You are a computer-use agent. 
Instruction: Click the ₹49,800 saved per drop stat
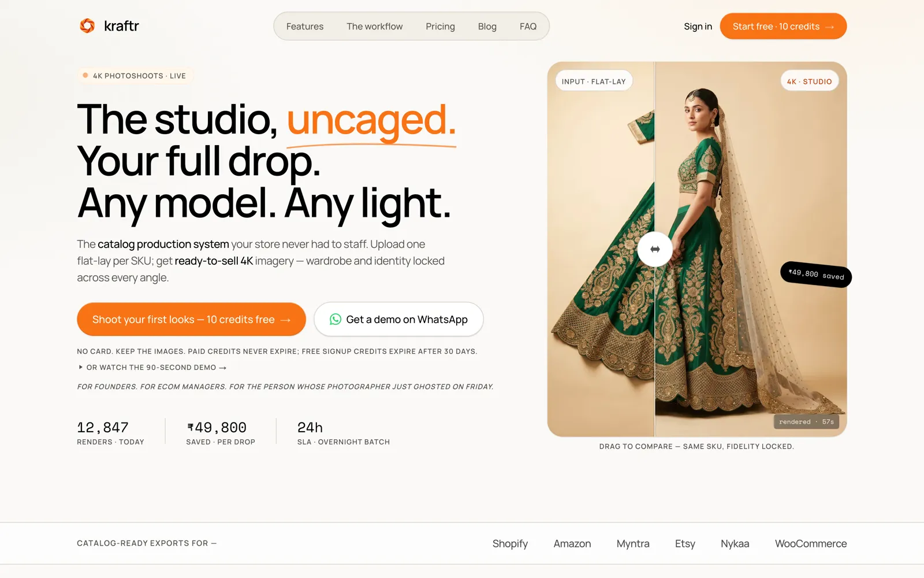(x=221, y=433)
